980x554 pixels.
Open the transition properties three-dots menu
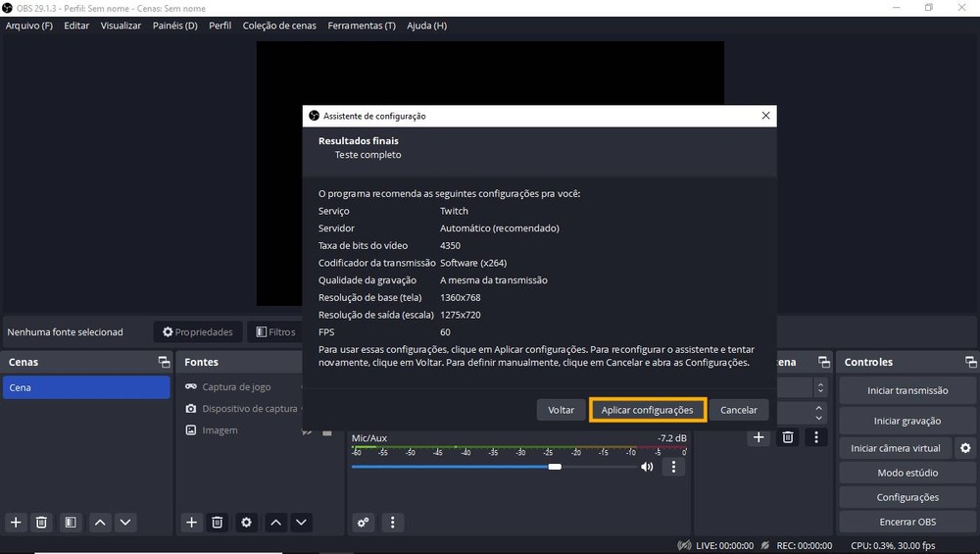(x=815, y=437)
